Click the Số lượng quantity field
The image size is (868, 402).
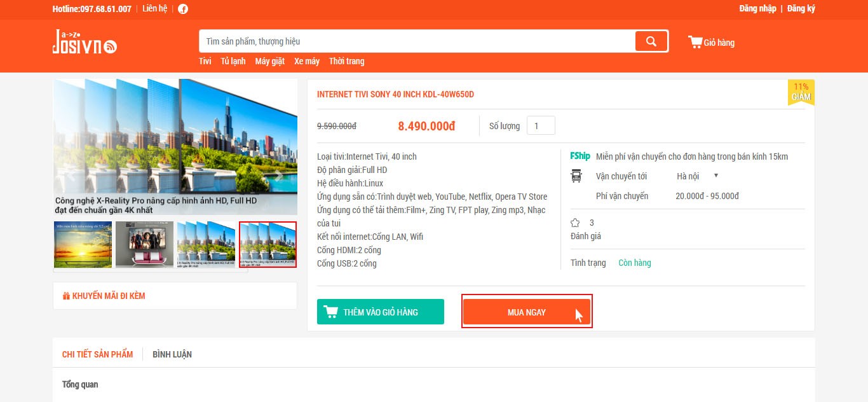click(x=541, y=126)
